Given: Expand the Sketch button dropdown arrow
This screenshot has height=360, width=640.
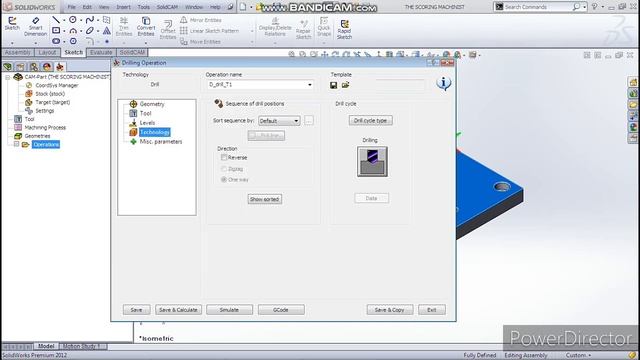Looking at the screenshot, I should 12,42.
